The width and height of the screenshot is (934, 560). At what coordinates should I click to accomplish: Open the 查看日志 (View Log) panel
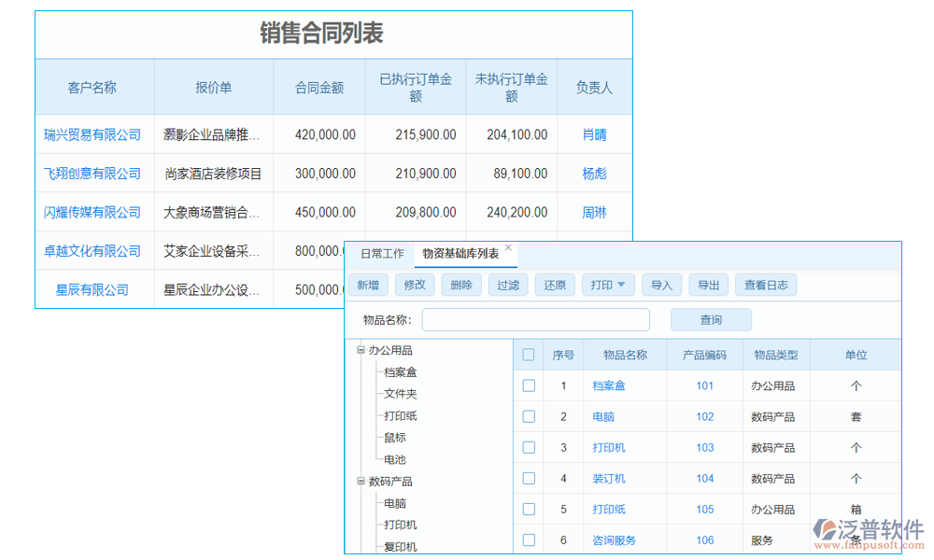766,285
